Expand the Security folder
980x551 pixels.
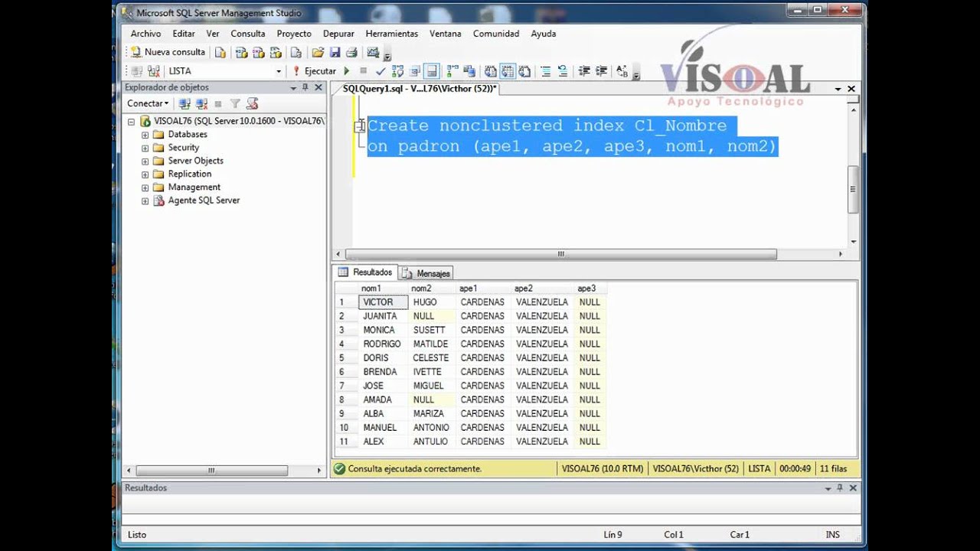[x=145, y=148]
